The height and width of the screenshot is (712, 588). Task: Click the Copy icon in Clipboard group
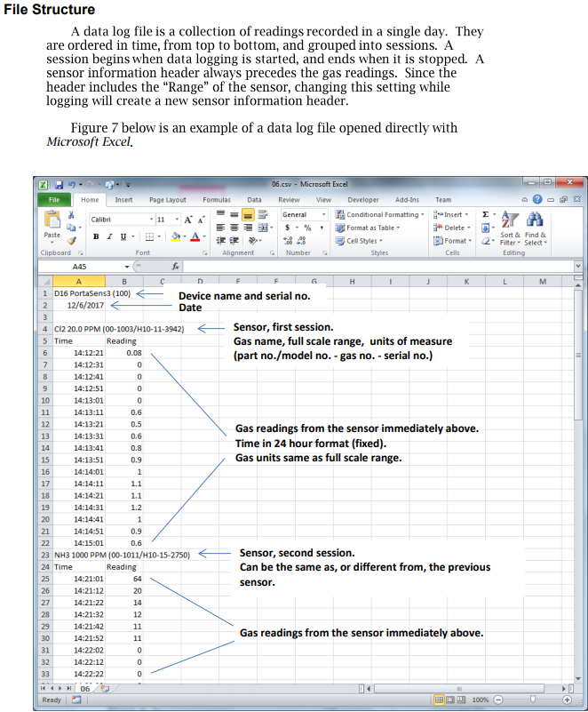(x=71, y=228)
